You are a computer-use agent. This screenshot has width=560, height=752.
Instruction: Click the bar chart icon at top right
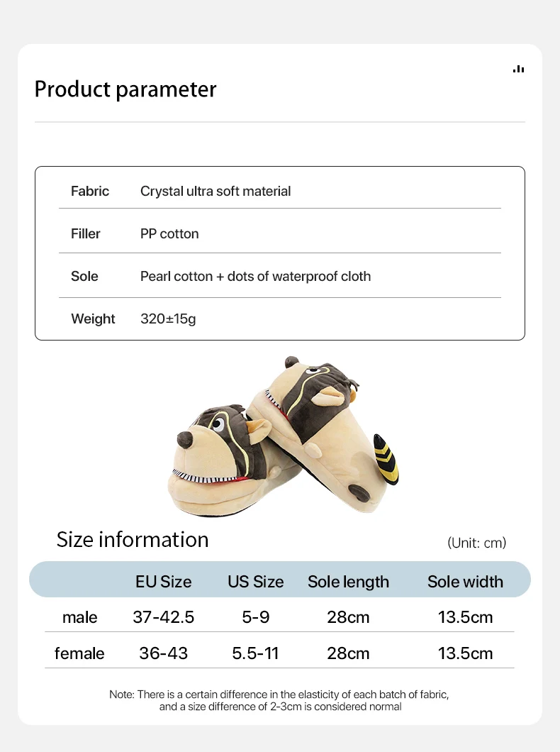(x=518, y=69)
